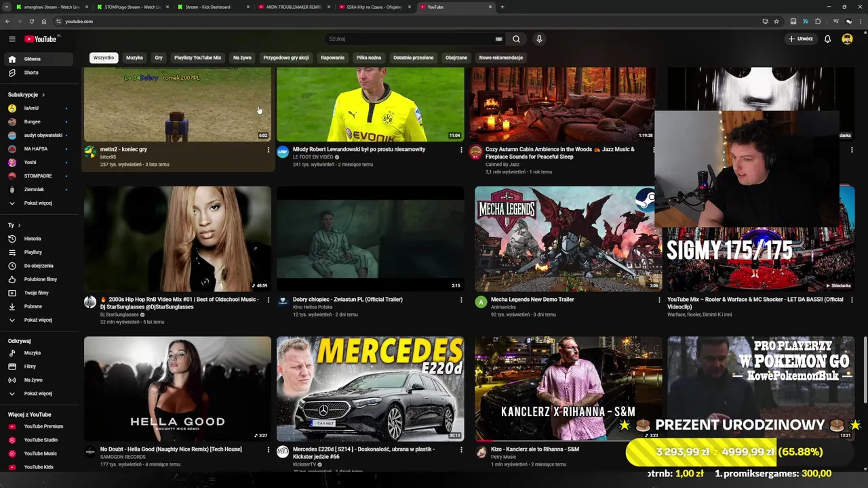Open Twoje filmy in sidebar
Image resolution: width=868 pixels, height=488 pixels.
tap(37, 293)
